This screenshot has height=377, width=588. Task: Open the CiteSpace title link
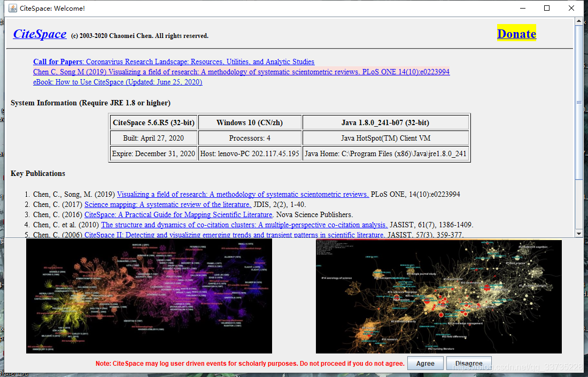[40, 34]
